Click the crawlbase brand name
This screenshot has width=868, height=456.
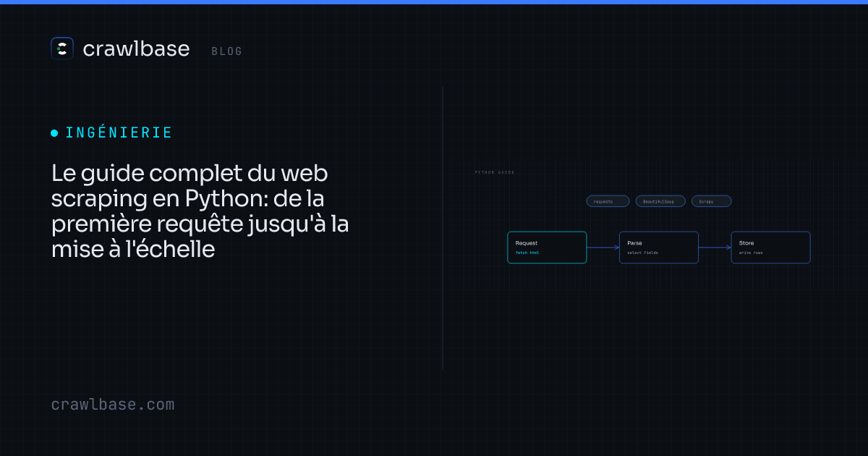[136, 49]
